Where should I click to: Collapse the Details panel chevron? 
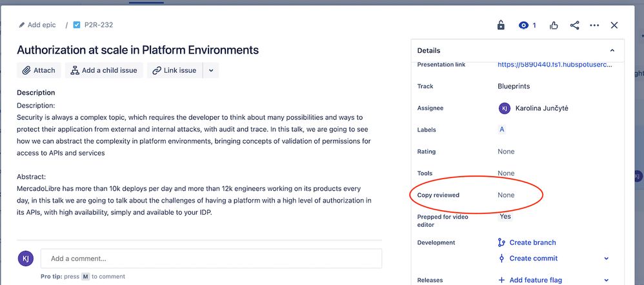pyautogui.click(x=612, y=50)
